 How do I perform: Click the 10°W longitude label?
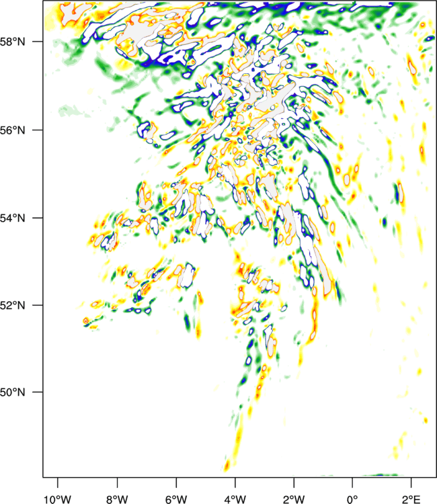pos(57,499)
